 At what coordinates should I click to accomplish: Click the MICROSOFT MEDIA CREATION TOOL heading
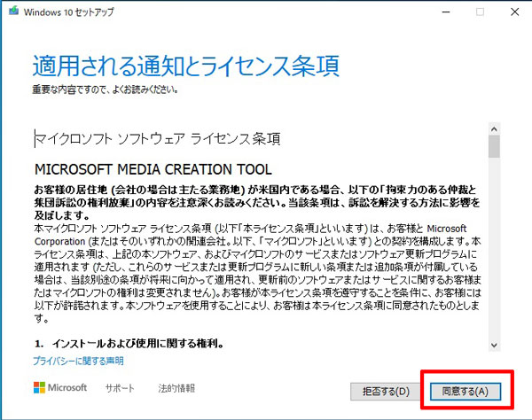(153, 168)
